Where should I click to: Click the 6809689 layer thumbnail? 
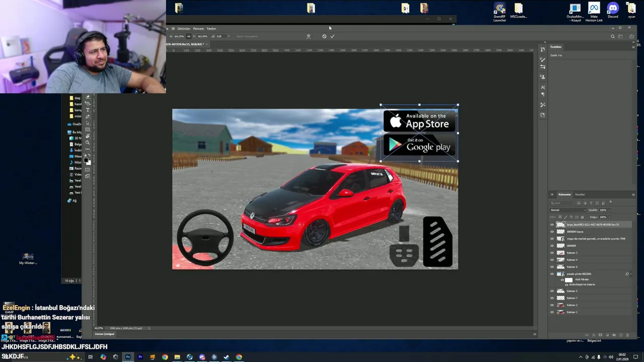coord(560,245)
